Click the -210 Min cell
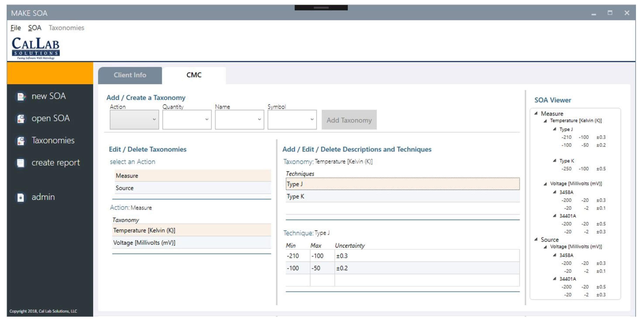The image size is (644, 324). click(x=298, y=256)
